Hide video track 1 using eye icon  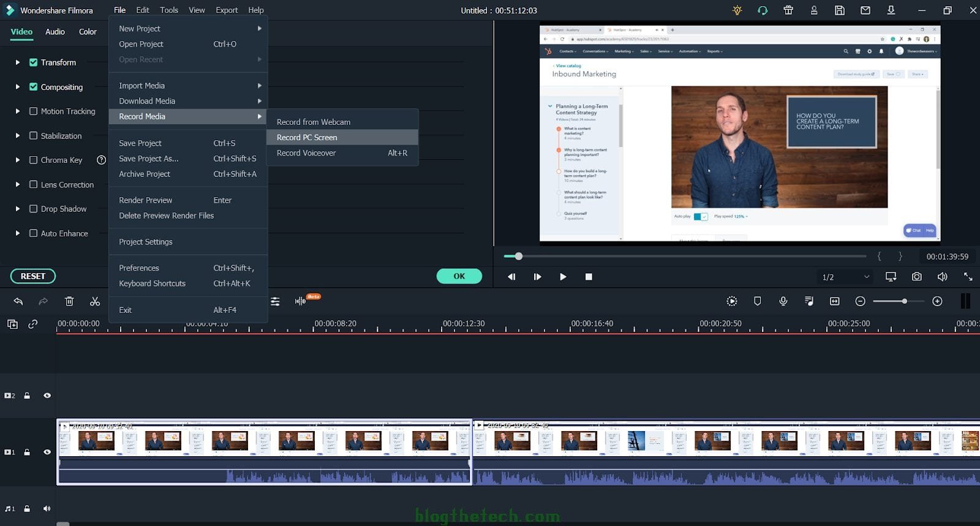tap(47, 452)
